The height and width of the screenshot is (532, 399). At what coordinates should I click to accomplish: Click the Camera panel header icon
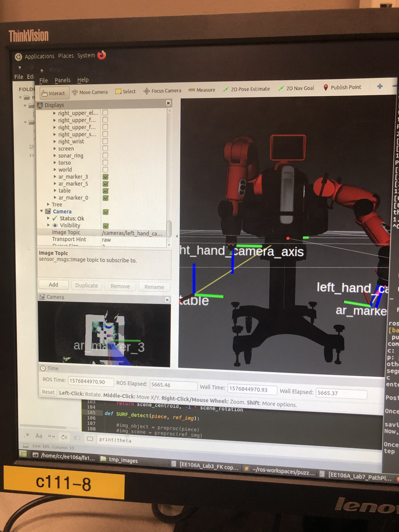[42, 297]
